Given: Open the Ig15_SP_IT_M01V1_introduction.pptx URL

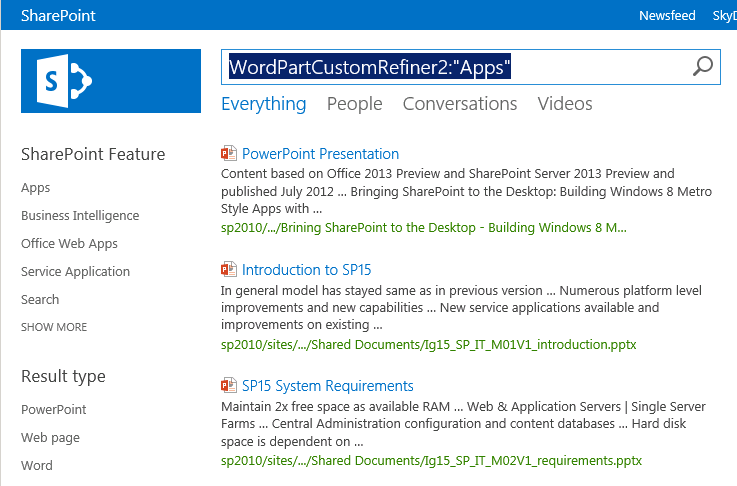Looking at the screenshot, I should 429,345.
